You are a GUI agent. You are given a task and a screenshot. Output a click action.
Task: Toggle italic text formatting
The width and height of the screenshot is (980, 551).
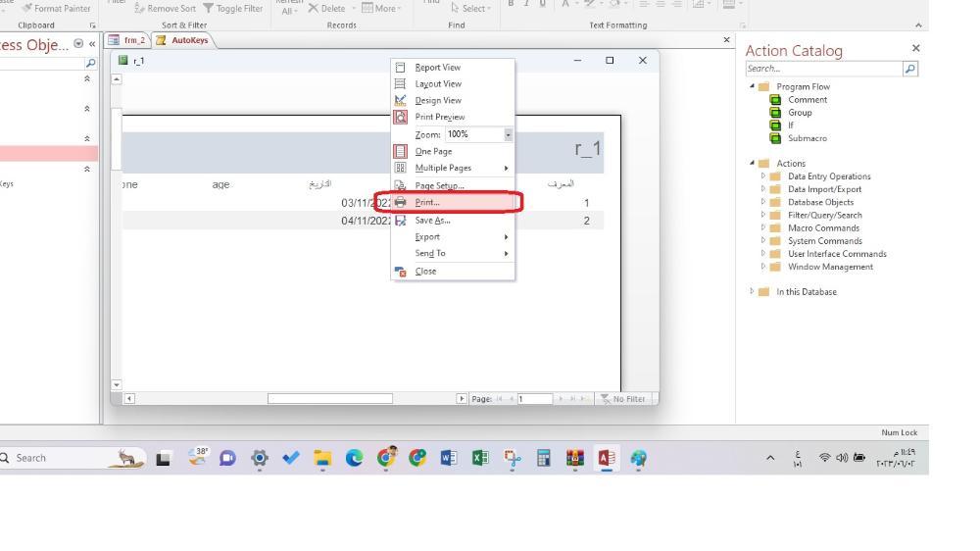[526, 4]
